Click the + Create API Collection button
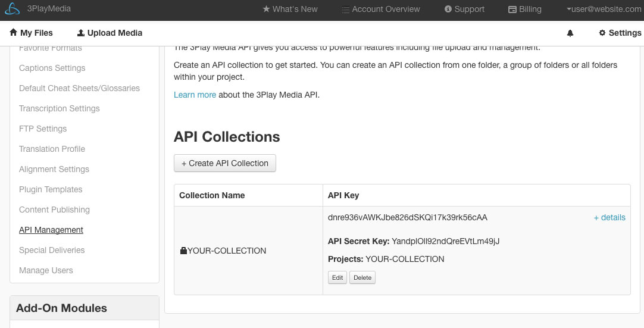 224,163
